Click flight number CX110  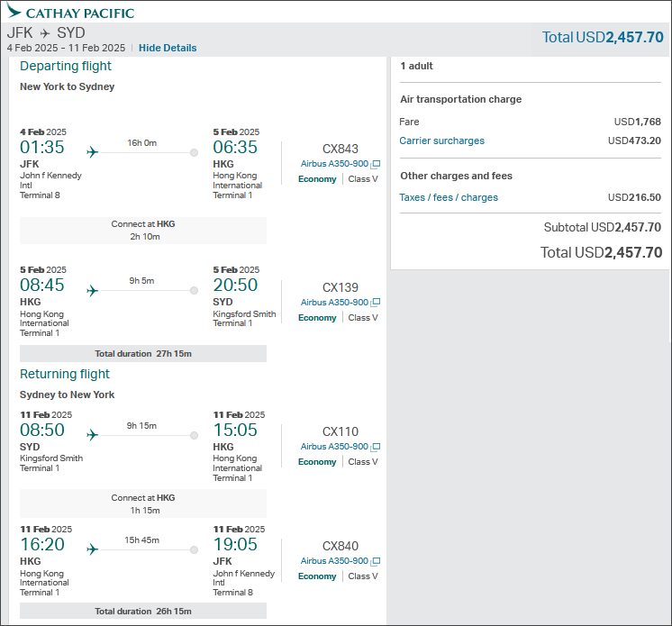coord(341,431)
